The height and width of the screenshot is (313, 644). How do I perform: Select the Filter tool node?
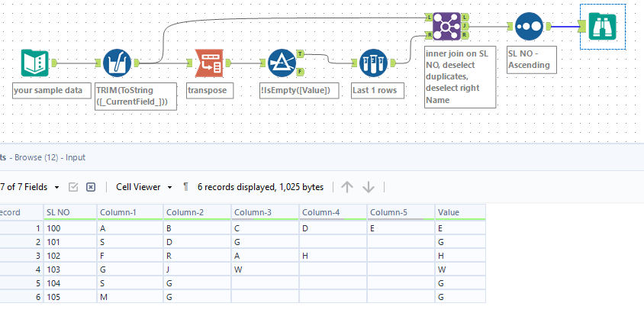(281, 63)
